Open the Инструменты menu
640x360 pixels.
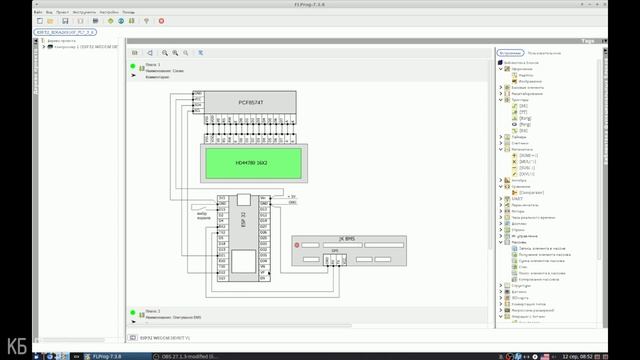[84, 12]
